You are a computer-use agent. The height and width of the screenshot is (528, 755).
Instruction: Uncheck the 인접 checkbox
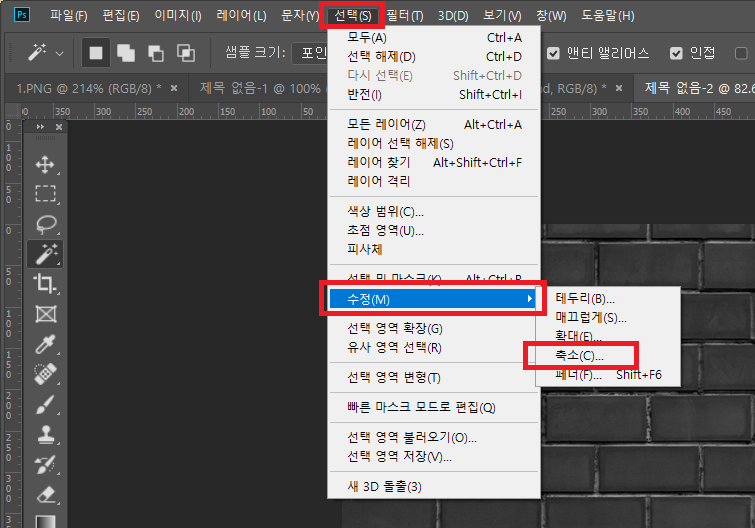point(677,53)
